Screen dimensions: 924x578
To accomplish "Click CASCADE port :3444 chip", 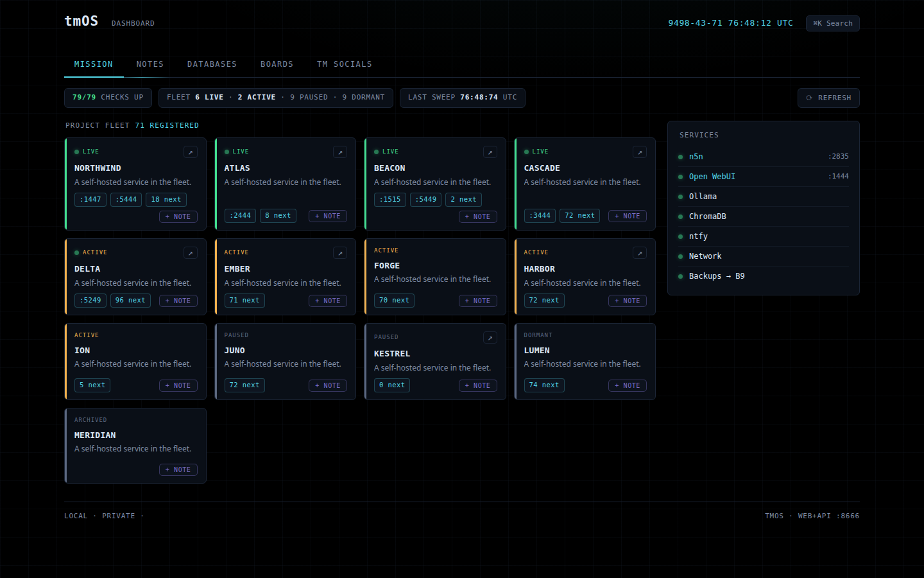I will coord(540,216).
